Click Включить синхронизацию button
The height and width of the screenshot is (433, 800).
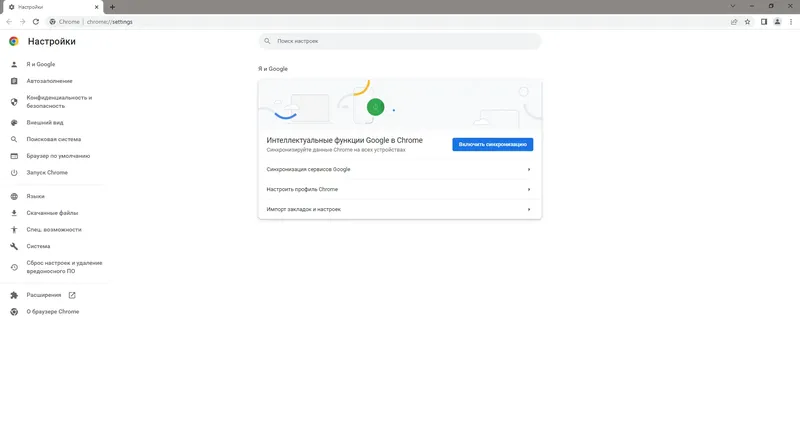(492, 144)
